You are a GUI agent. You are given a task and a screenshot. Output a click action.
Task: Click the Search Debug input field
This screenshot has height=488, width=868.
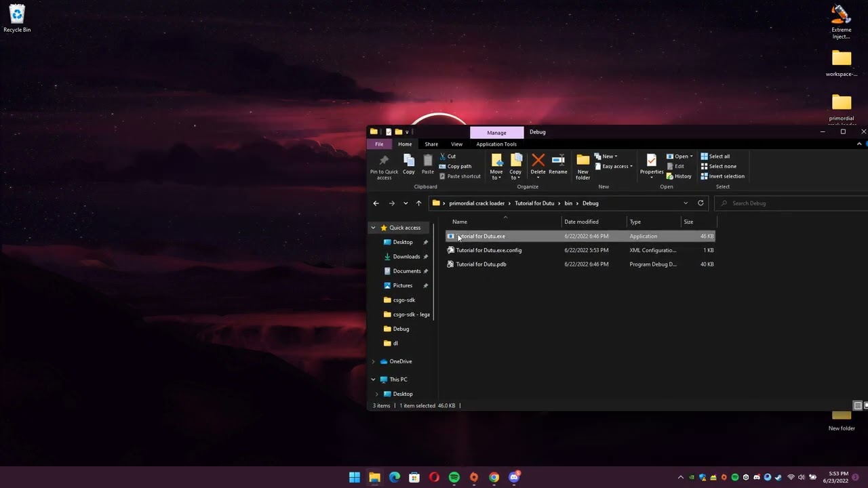792,203
